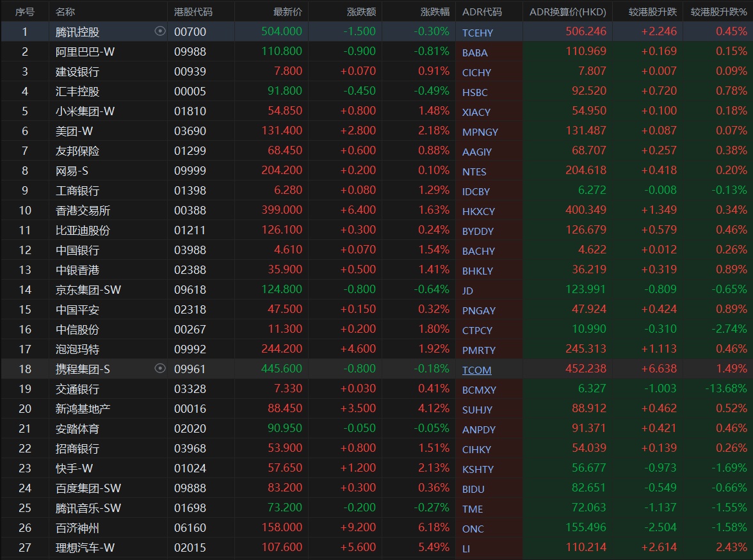
Task: Sort by 较港股升跌% column header
Action: click(718, 12)
